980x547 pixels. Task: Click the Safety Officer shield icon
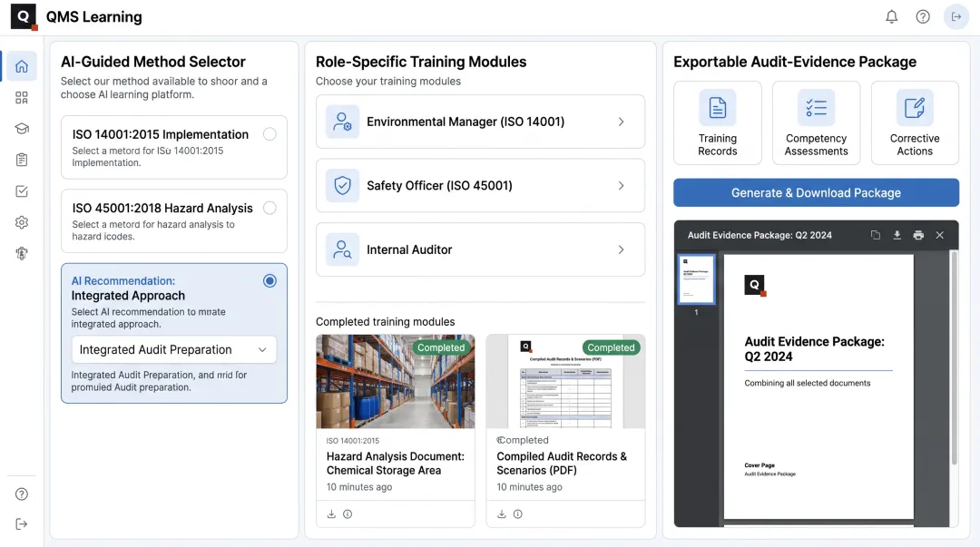click(342, 186)
